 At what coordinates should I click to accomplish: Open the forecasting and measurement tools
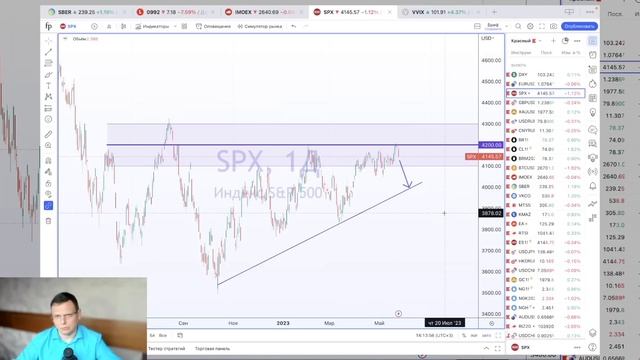point(48,108)
